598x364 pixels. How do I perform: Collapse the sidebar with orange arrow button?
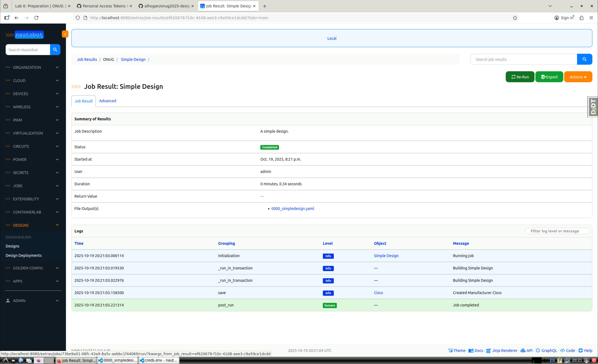click(x=65, y=34)
